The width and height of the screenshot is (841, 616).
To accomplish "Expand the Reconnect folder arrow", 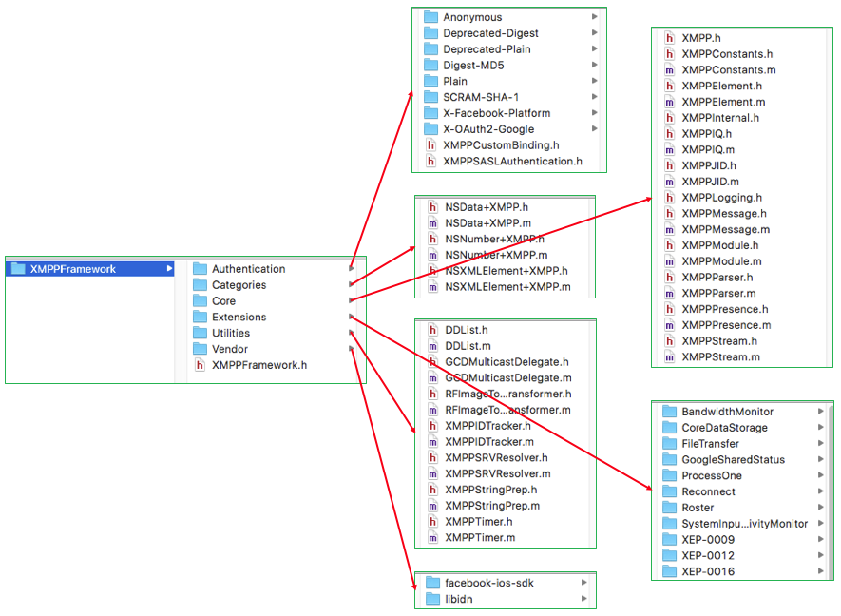I will click(821, 491).
